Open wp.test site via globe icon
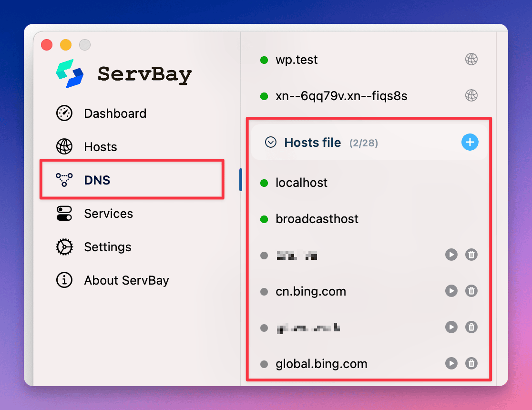 [x=471, y=59]
